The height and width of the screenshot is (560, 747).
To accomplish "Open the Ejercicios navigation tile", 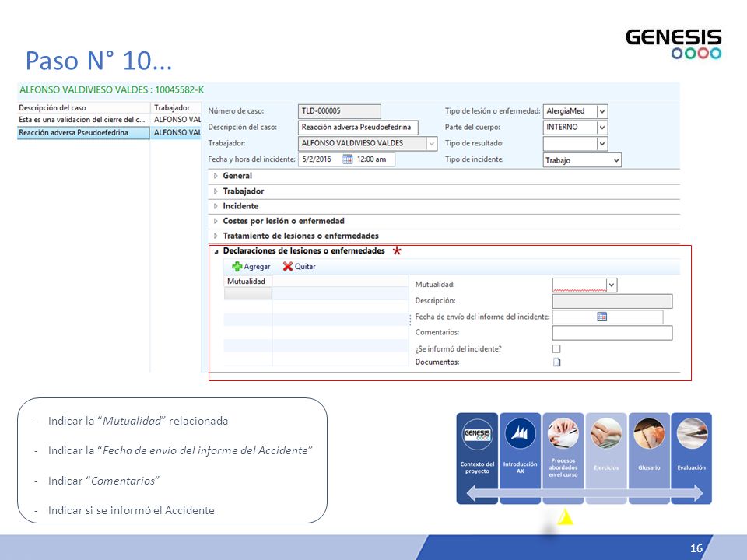I will [x=606, y=458].
